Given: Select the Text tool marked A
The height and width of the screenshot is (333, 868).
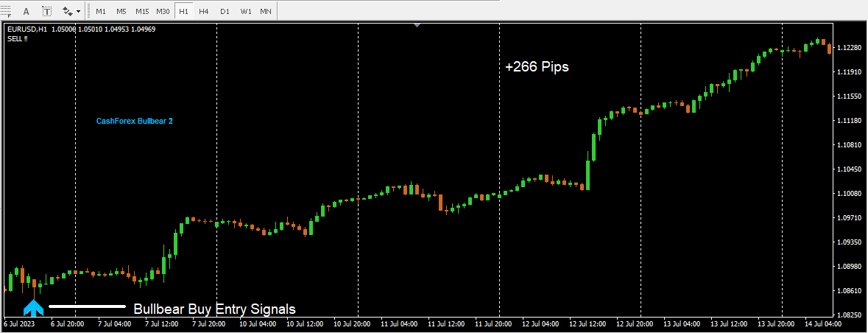Looking at the screenshot, I should pos(26,10).
